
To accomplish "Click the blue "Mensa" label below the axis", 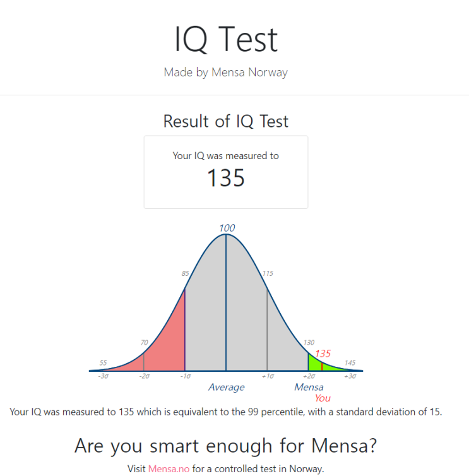I will click(x=309, y=387).
